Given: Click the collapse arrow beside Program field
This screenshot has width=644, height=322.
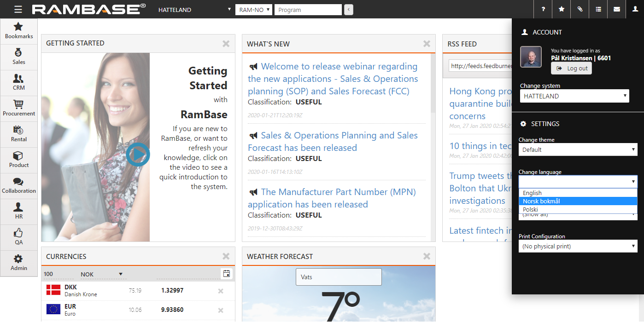Looking at the screenshot, I should tap(349, 10).
